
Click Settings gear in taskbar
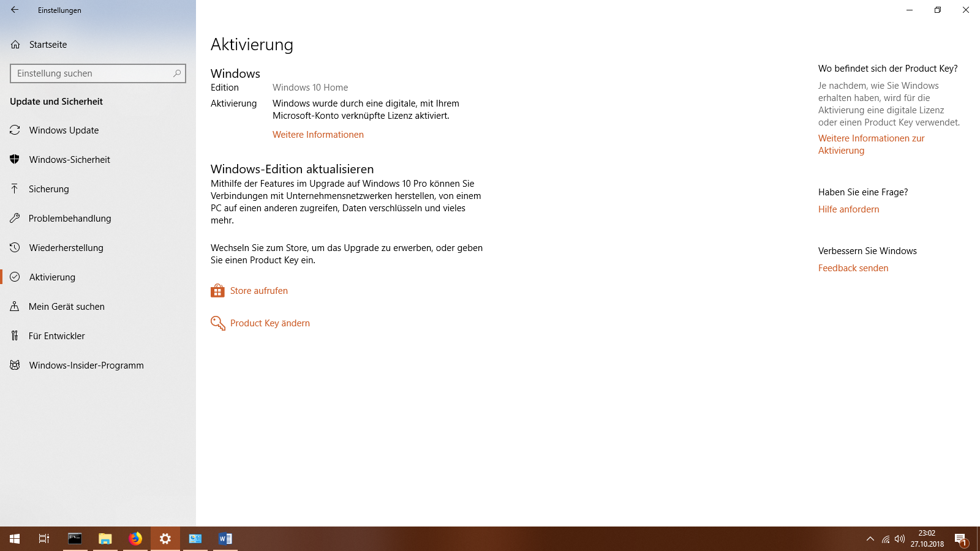165,539
